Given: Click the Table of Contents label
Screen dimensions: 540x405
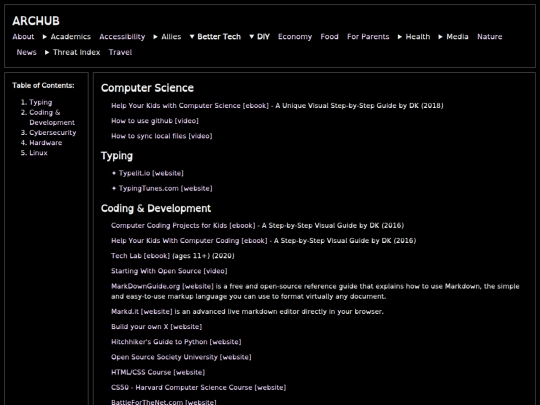Looking at the screenshot, I should click(43, 85).
